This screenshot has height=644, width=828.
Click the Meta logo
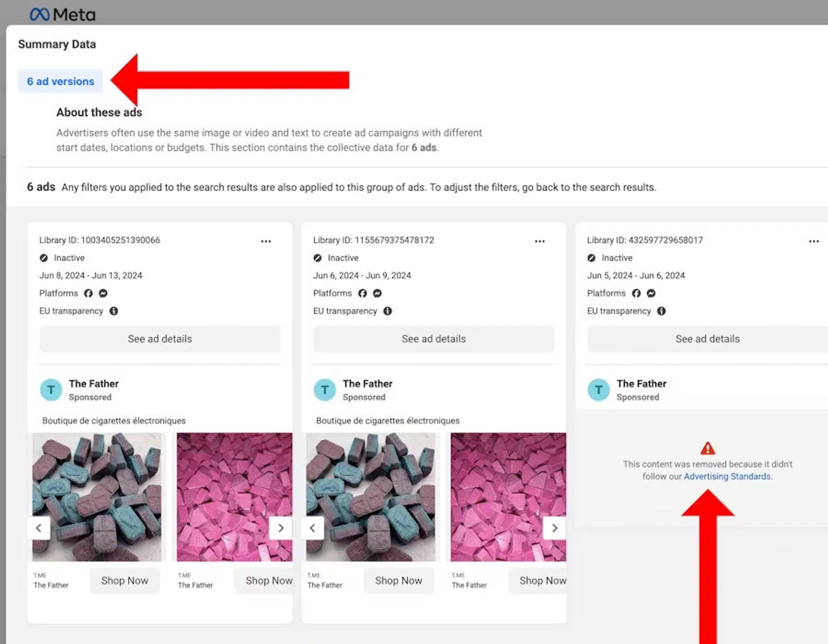click(x=63, y=14)
